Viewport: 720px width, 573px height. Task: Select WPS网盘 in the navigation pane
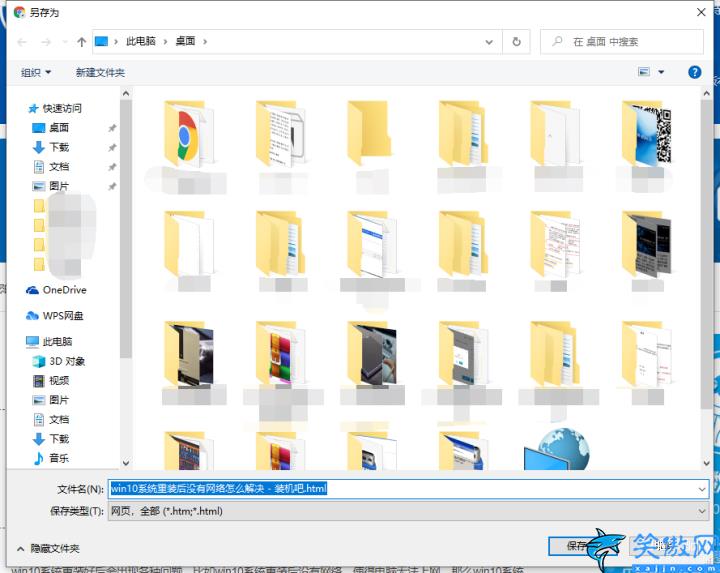click(x=55, y=315)
